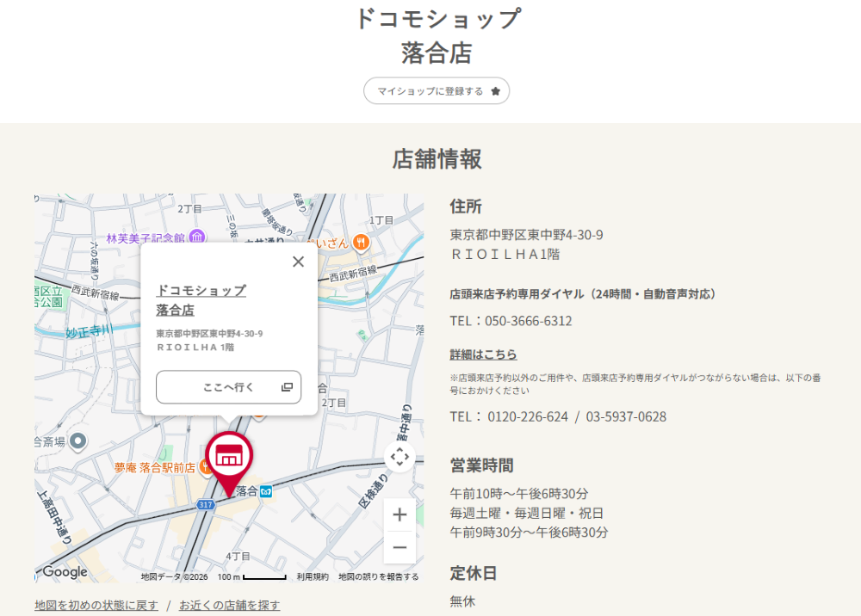Zoom in on the map

tap(400, 514)
